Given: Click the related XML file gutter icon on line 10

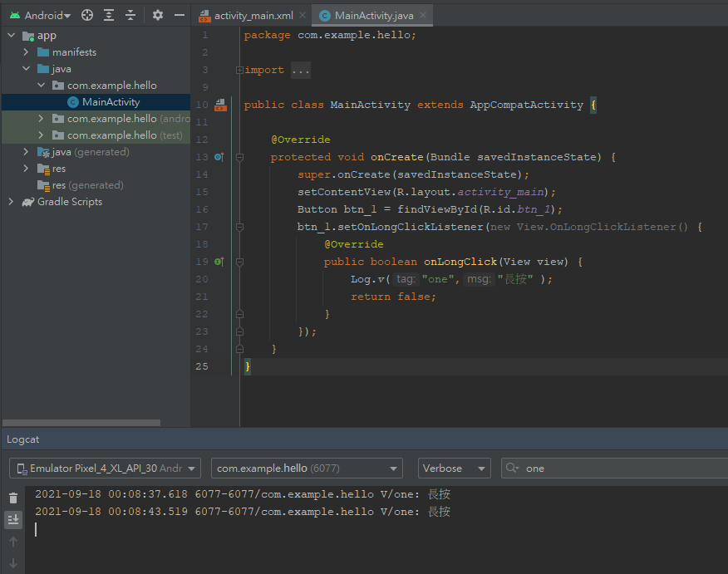Looking at the screenshot, I should pyautogui.click(x=220, y=105).
